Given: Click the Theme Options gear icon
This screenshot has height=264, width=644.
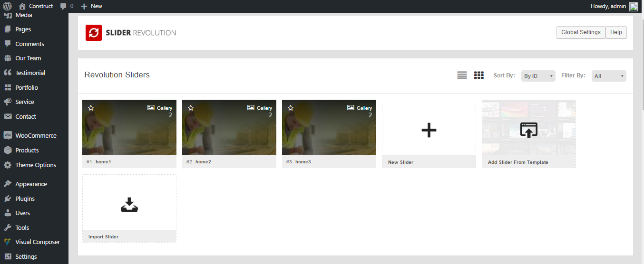Looking at the screenshot, I should (x=8, y=165).
